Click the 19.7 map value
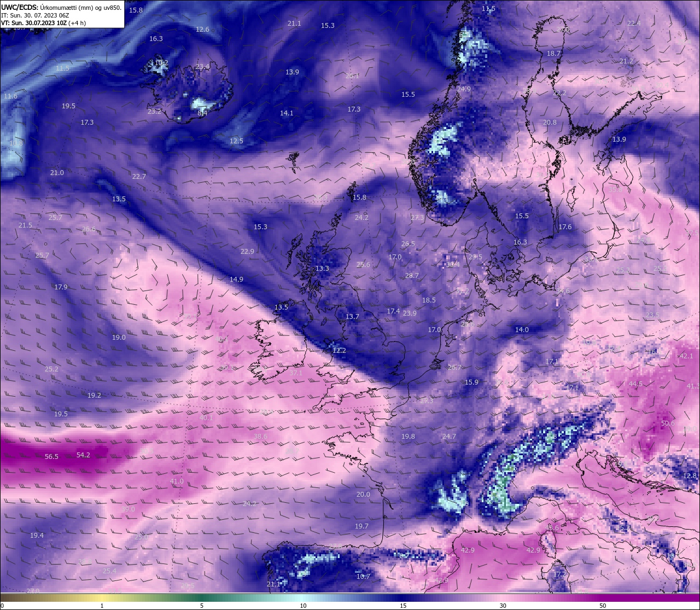The width and height of the screenshot is (700, 610). point(361,526)
